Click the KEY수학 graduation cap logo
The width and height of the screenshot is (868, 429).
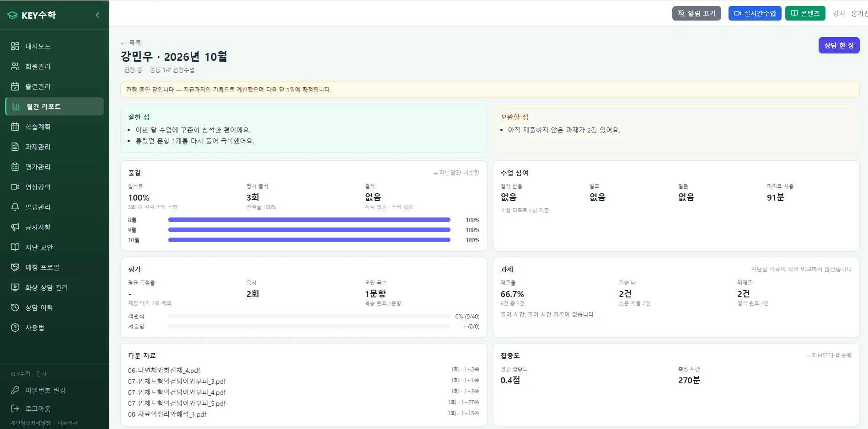point(12,15)
